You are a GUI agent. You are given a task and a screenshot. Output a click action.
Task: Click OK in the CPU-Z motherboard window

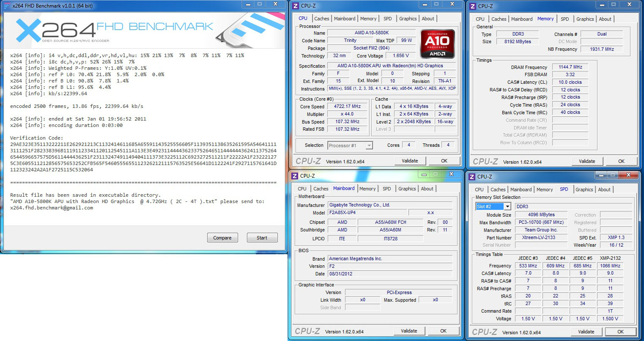(x=444, y=331)
